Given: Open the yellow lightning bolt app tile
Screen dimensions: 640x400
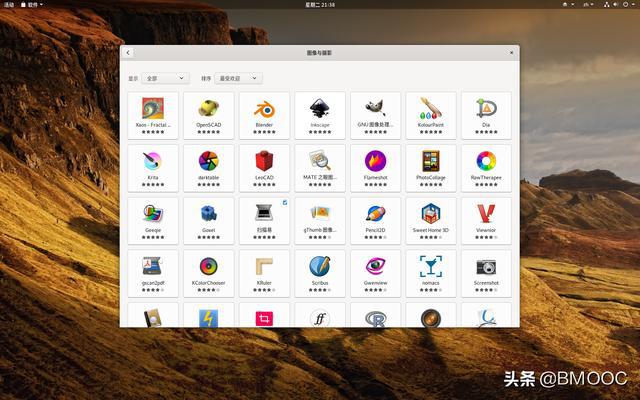Looking at the screenshot, I should click(x=209, y=315).
